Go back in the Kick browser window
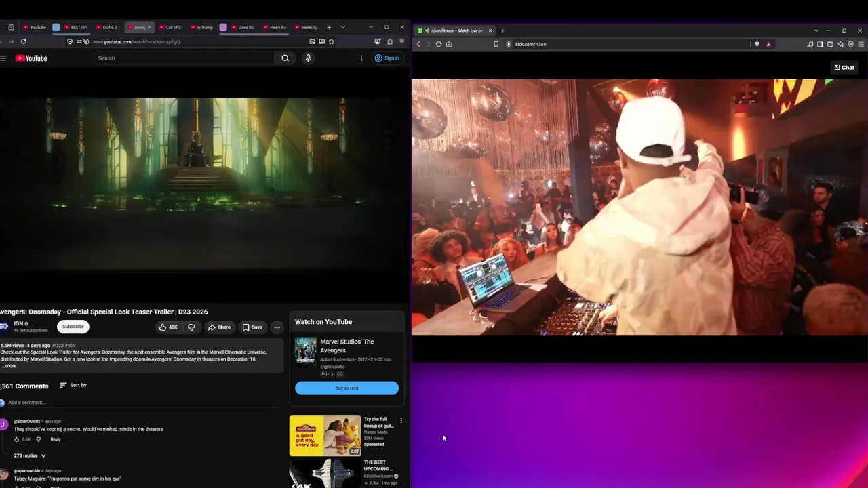The image size is (868, 488). click(418, 44)
